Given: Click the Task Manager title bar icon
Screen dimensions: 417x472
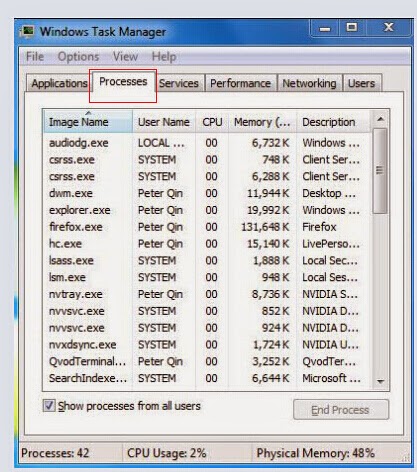Looking at the screenshot, I should tap(27, 32).
